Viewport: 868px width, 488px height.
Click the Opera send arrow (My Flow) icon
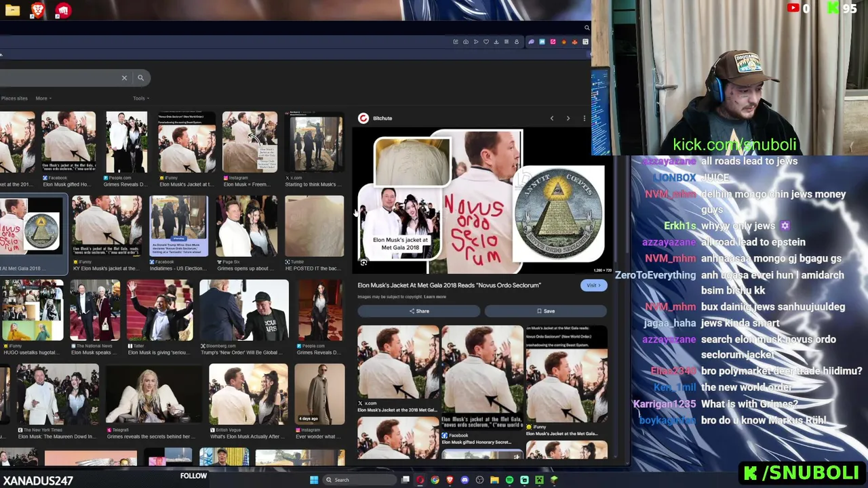point(476,42)
